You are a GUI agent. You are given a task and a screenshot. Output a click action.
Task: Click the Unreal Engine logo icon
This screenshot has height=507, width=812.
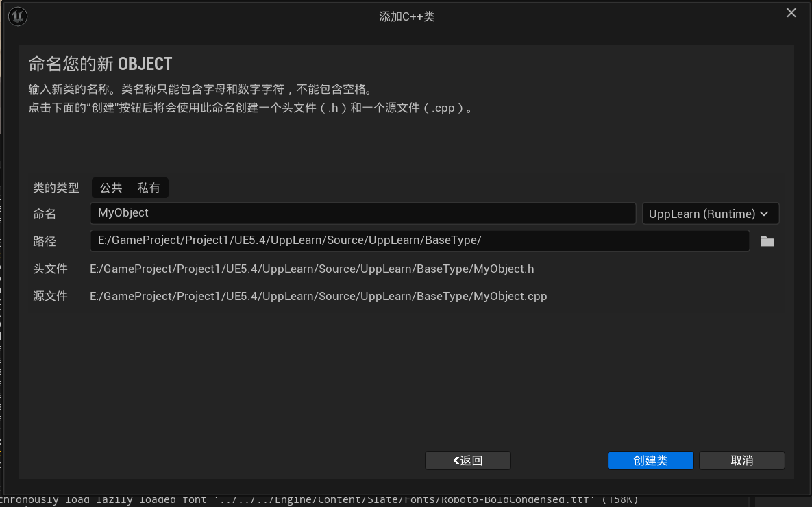17,16
